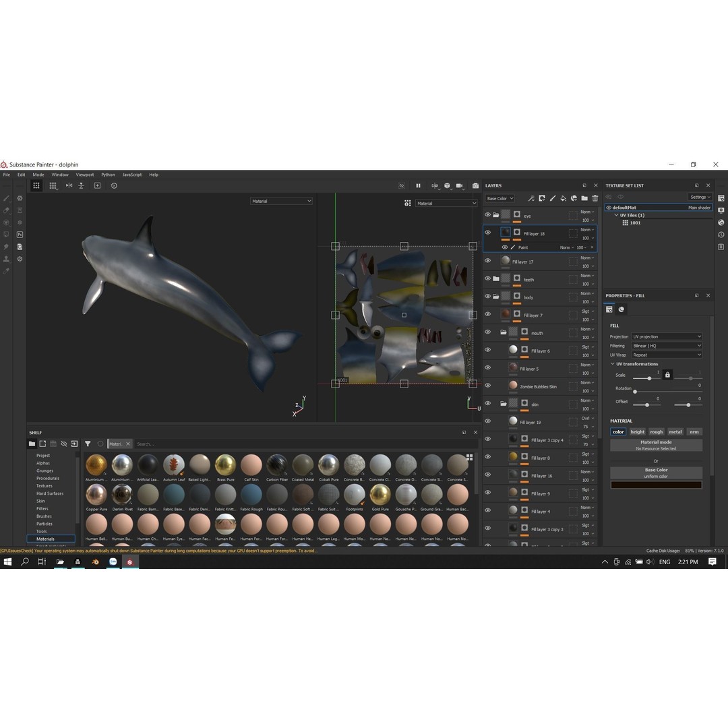Screen dimensions: 728x728
Task: Add a fill layer with bucket icon
Action: (563, 198)
